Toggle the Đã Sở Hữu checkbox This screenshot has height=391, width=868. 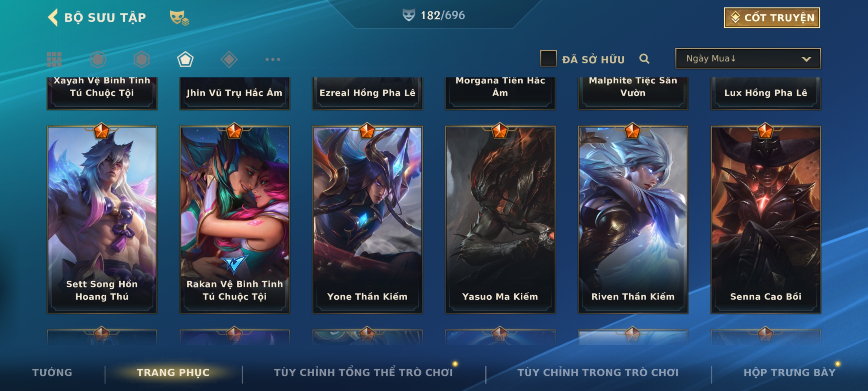coord(548,59)
